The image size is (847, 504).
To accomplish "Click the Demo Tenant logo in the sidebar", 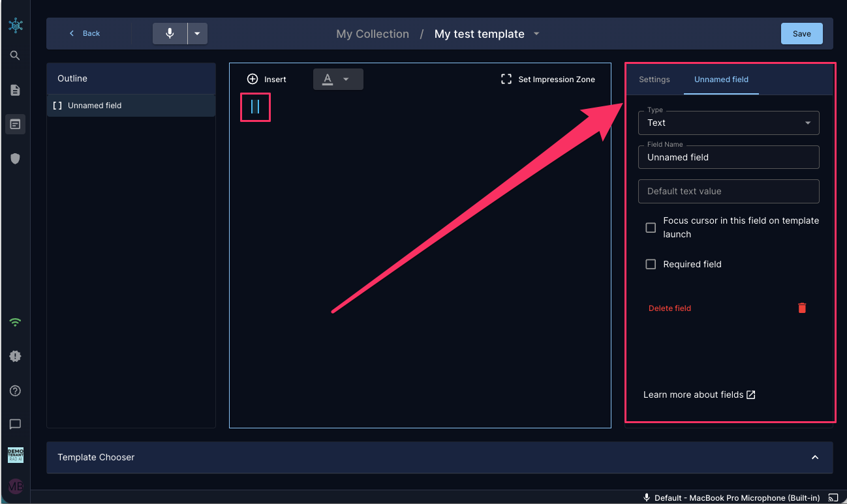I will [15, 455].
